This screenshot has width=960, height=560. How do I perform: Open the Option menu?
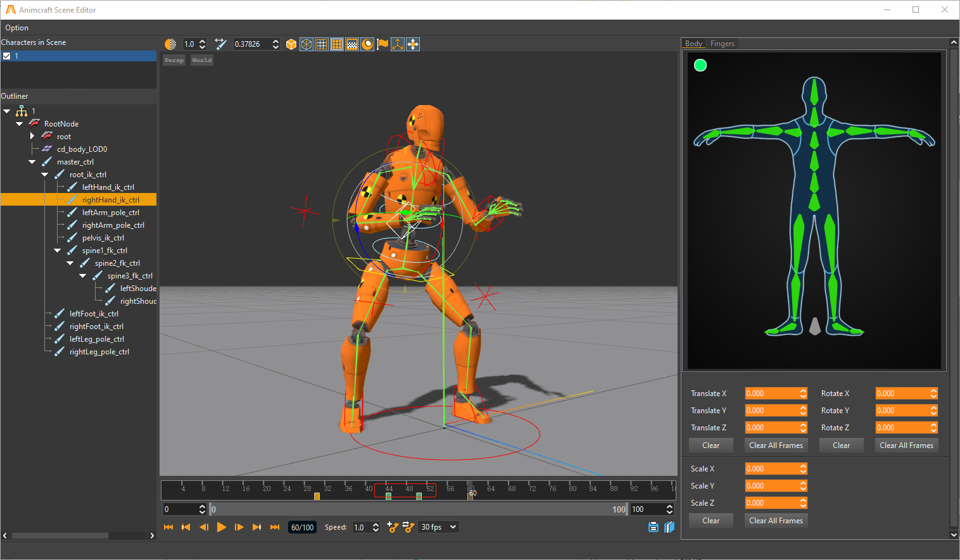click(x=17, y=28)
